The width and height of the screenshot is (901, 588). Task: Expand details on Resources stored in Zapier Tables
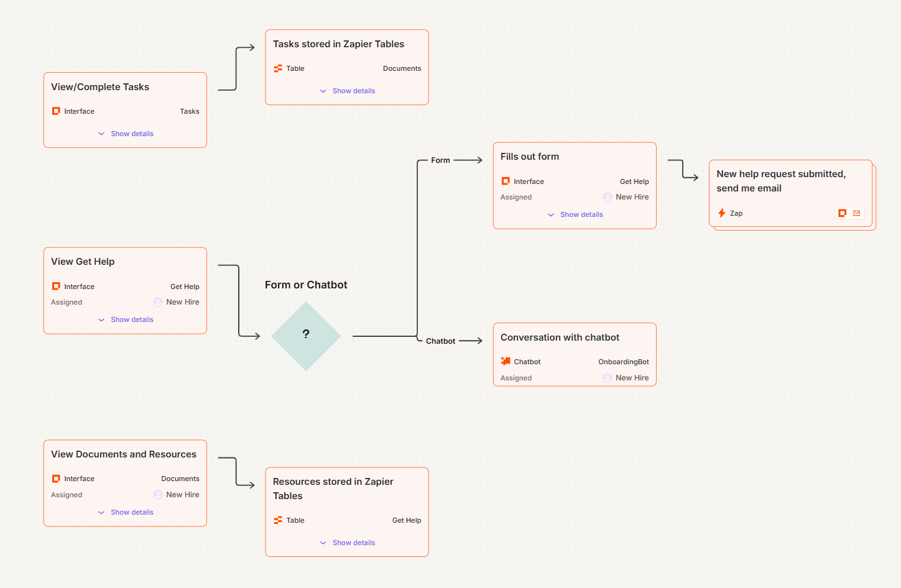[x=346, y=542]
